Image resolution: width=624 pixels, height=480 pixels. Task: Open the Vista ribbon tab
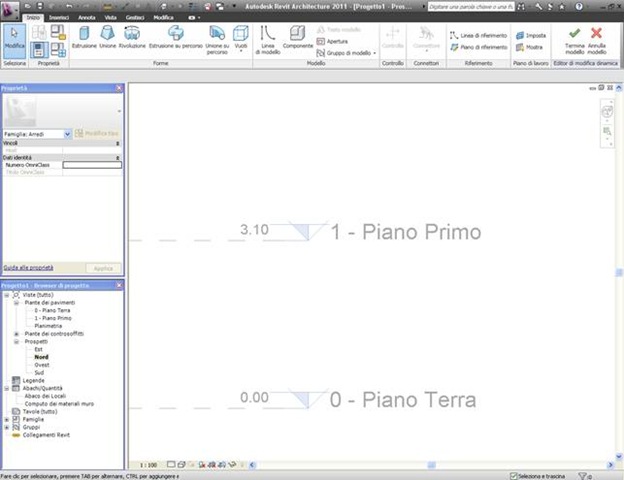coord(109,18)
